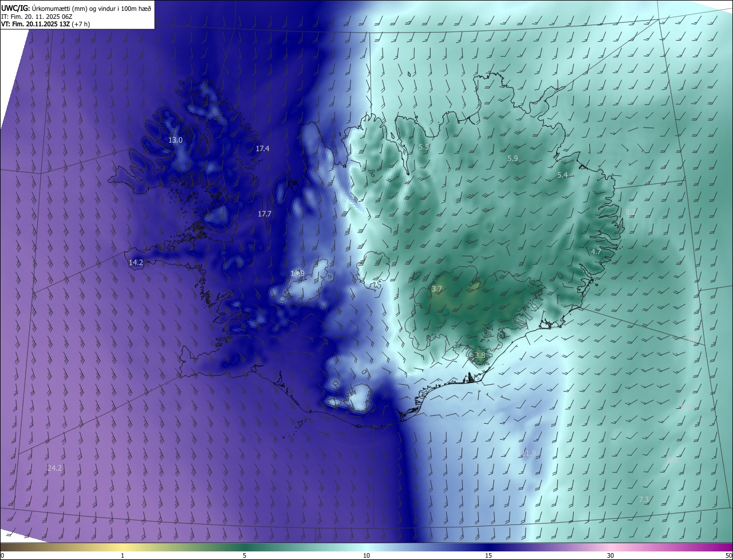Viewport: 733px width, 560px height.
Task: Click the 7.3 value label
Action: click(644, 500)
